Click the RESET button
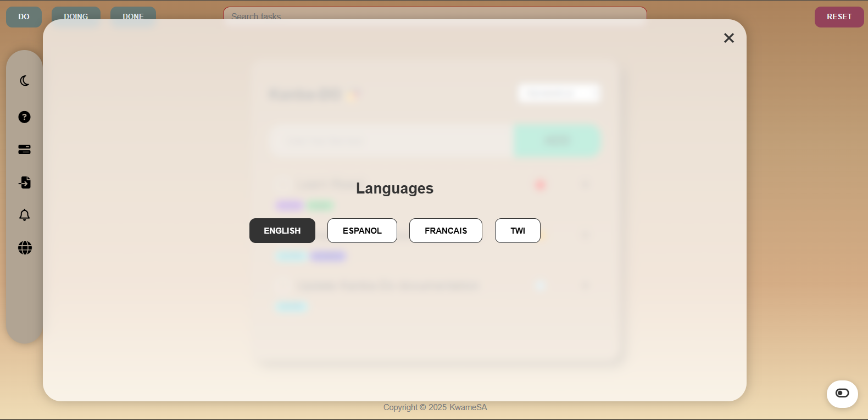The width and height of the screenshot is (868, 420). [x=839, y=16]
